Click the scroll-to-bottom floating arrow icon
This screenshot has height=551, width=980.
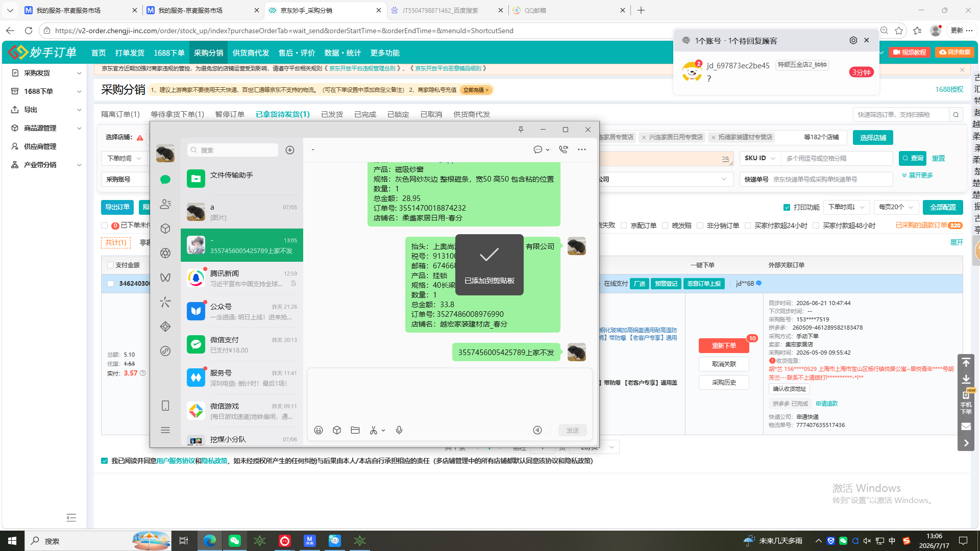click(x=966, y=379)
